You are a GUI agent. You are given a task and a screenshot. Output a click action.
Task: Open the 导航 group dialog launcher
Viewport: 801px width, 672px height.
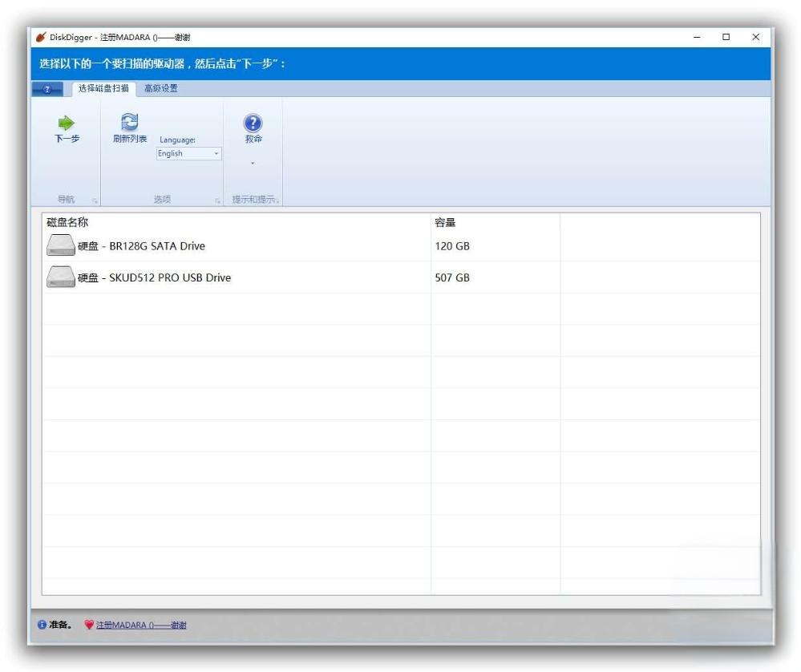point(95,200)
